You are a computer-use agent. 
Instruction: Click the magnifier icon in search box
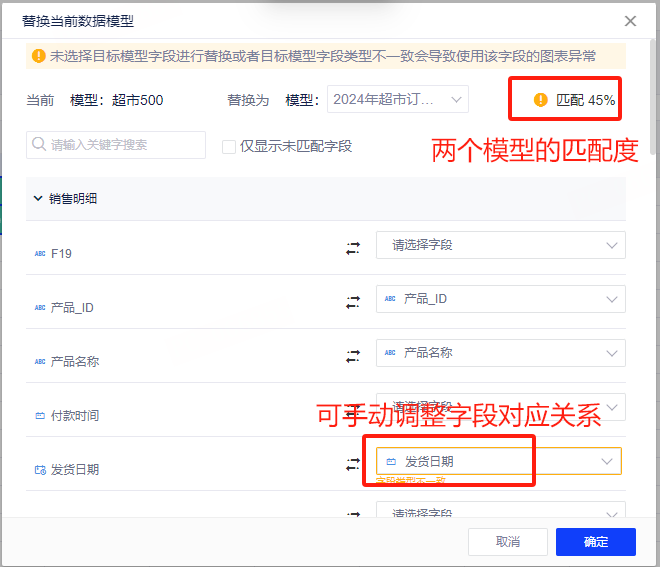coord(39,145)
